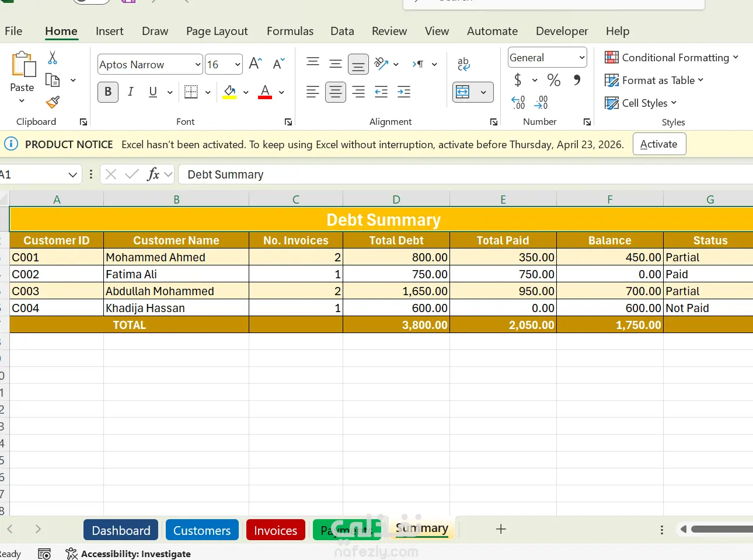Switch to the Data ribbon tab
The width and height of the screenshot is (753, 560).
tap(342, 31)
